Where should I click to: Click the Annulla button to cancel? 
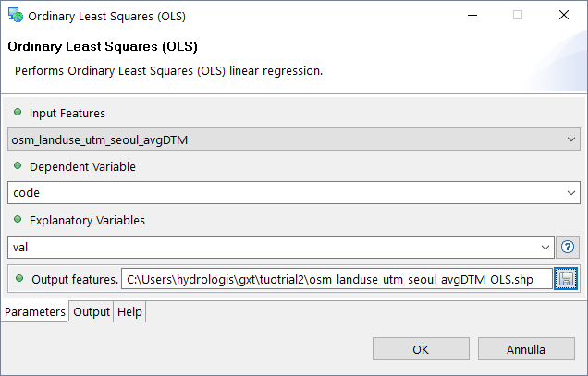click(526, 349)
